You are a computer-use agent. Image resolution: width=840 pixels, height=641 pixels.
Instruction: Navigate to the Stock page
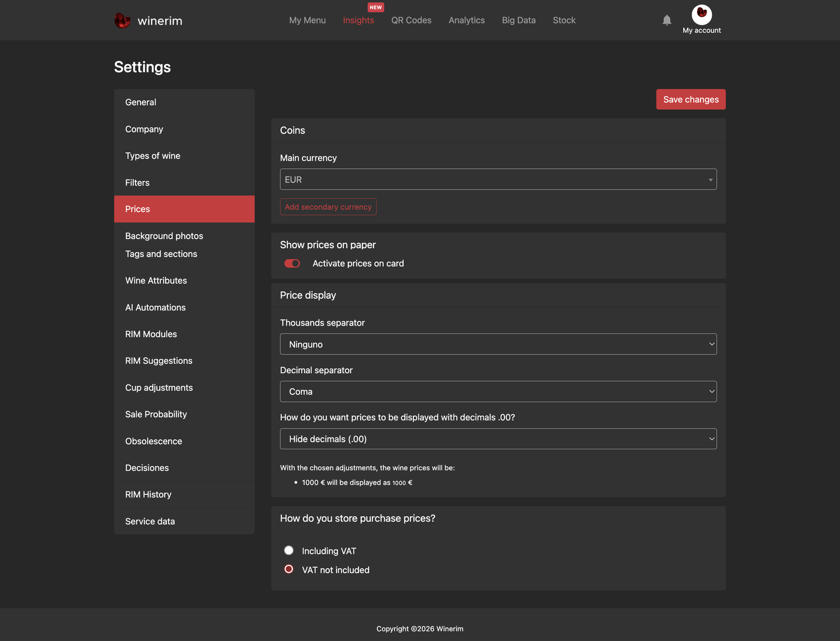pos(564,20)
